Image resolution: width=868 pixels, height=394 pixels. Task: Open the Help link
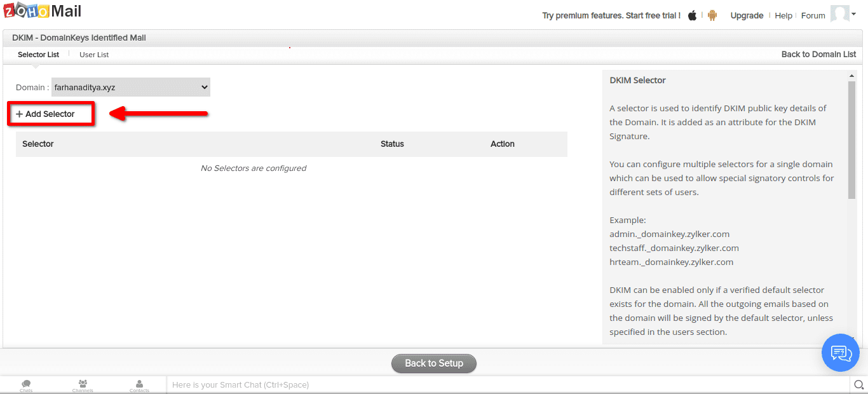pos(783,15)
